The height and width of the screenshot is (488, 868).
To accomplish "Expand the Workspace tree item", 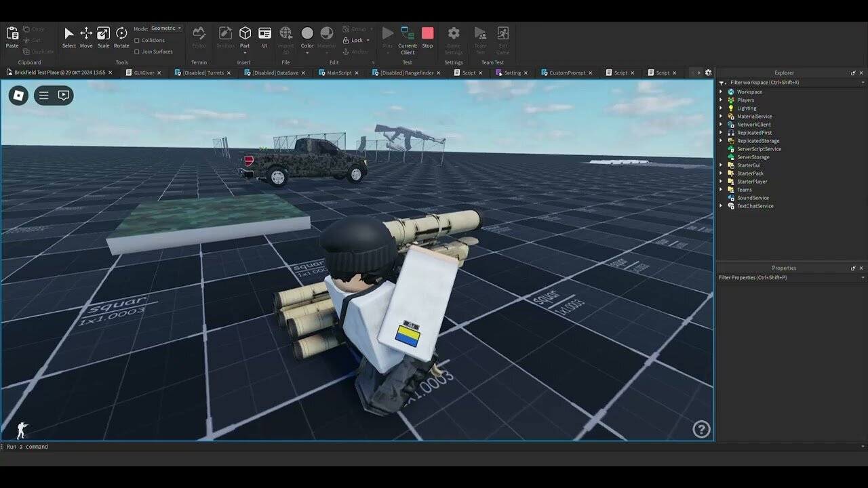I will click(x=720, y=91).
